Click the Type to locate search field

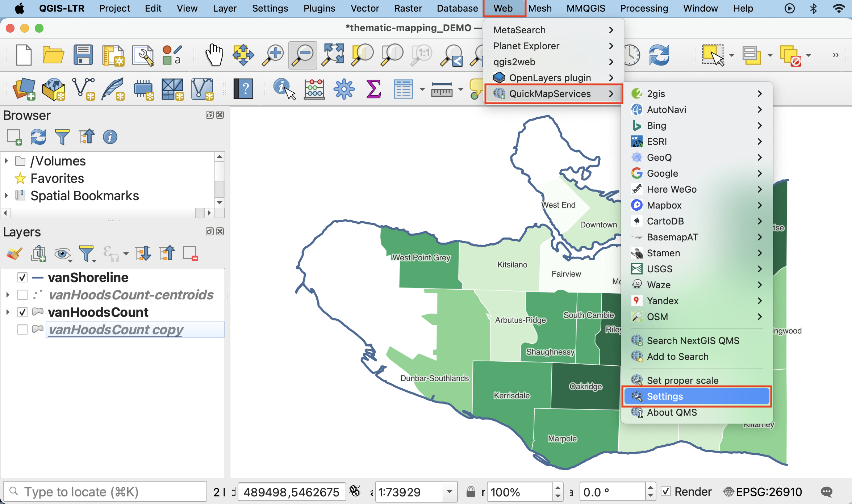point(105,492)
